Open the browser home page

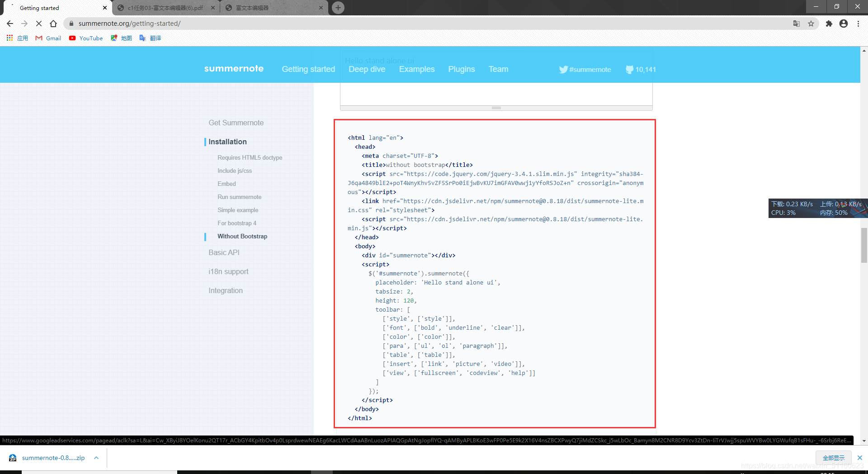coord(53,24)
